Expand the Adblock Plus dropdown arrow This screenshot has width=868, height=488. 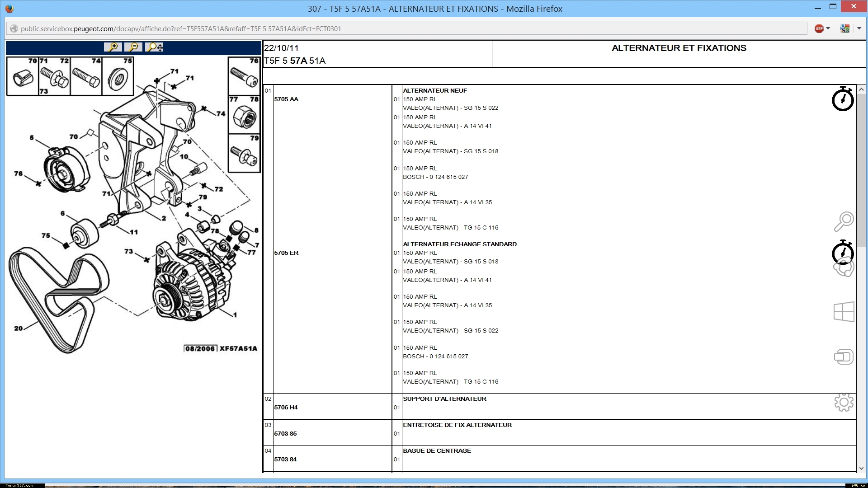point(828,28)
